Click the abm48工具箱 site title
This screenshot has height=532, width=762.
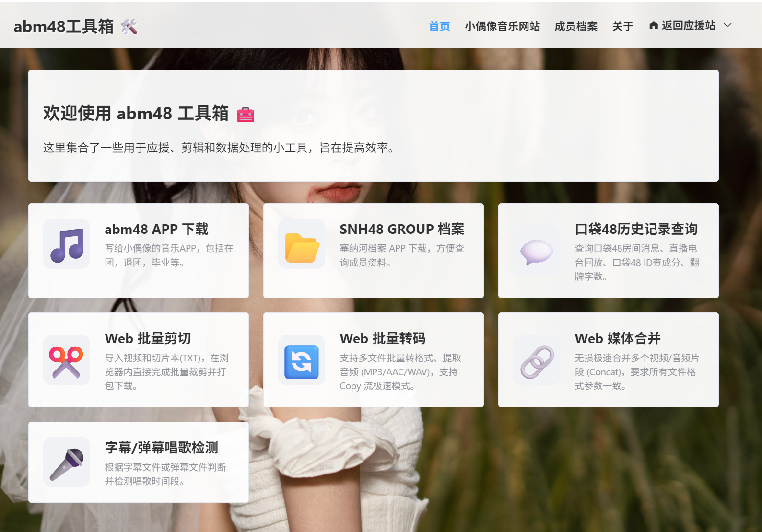tap(64, 26)
